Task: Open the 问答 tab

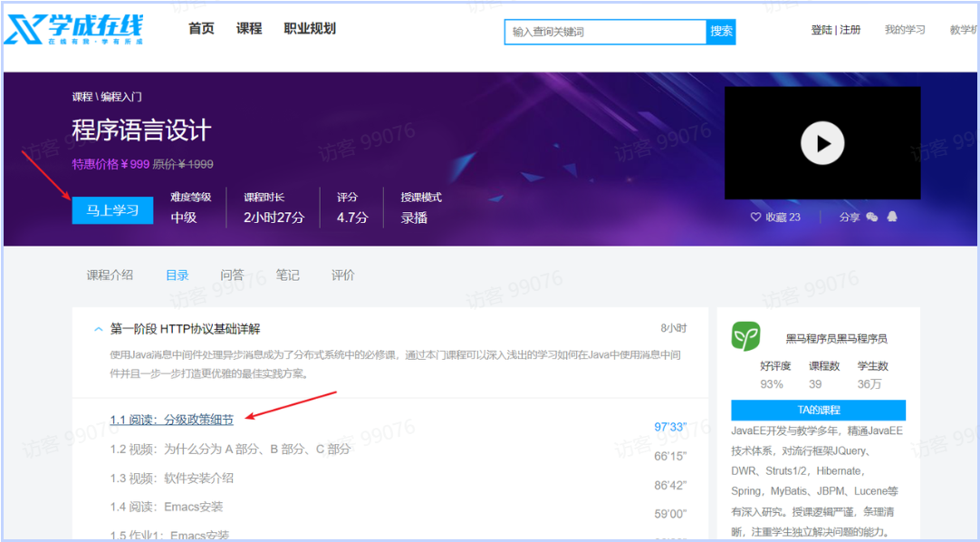Action: tap(232, 275)
